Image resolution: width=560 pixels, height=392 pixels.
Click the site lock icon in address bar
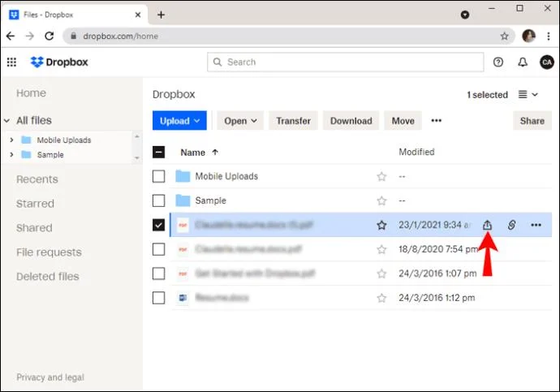(73, 36)
